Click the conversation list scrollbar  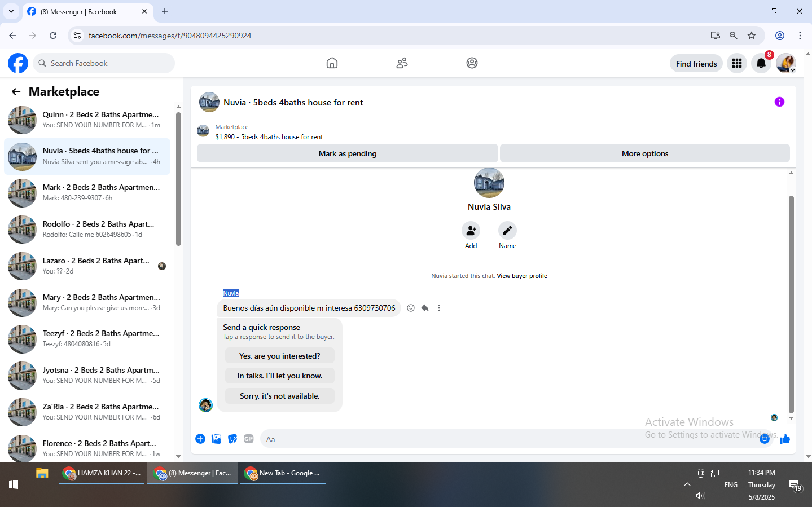[x=178, y=179]
